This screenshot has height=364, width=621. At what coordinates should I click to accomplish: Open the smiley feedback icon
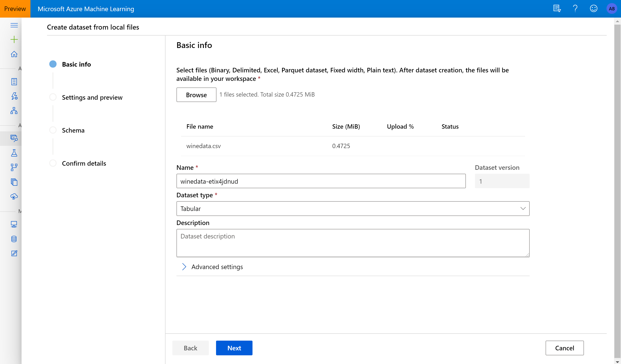click(593, 9)
